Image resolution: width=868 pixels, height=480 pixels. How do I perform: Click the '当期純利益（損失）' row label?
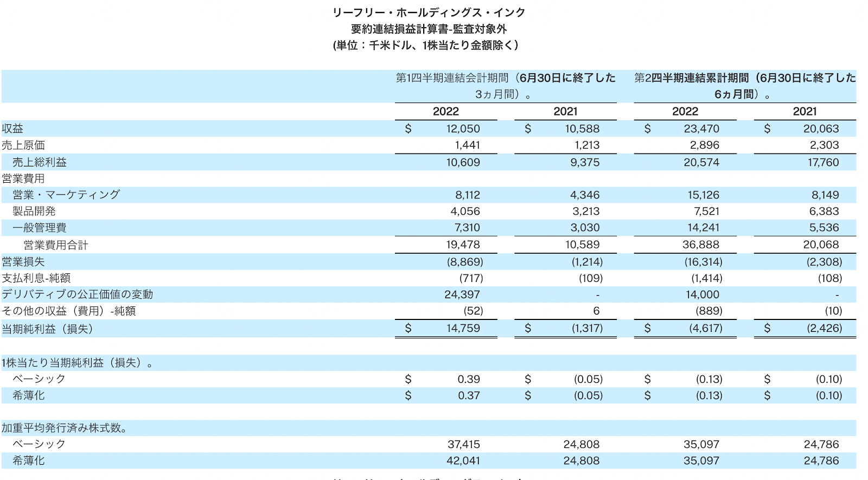[48, 329]
